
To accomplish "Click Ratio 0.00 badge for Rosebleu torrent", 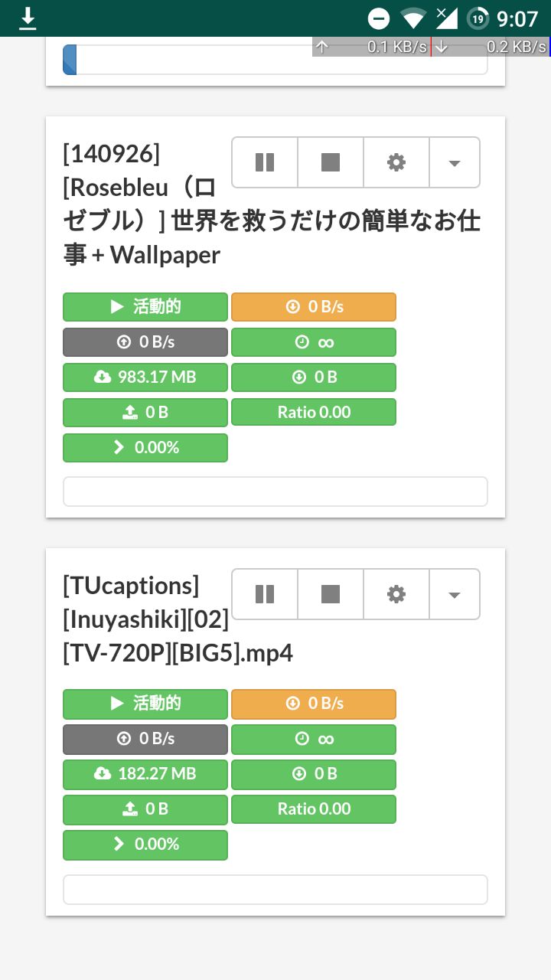I will point(314,413).
